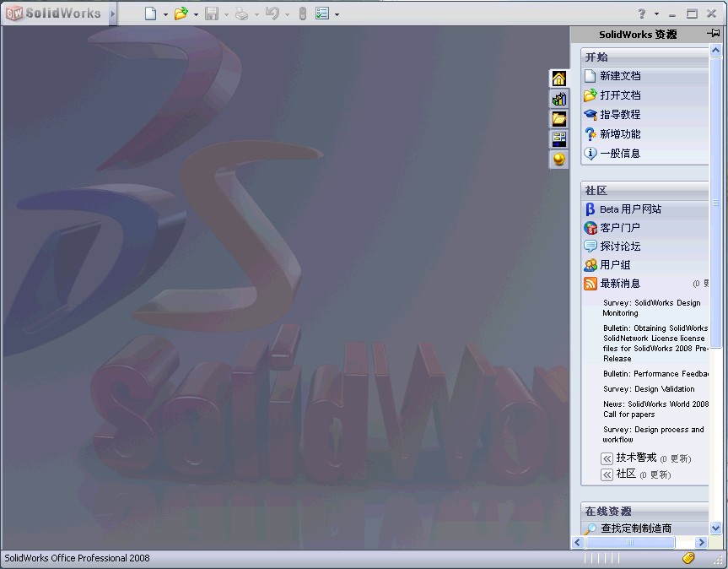Open the Help question mark icon

click(642, 14)
